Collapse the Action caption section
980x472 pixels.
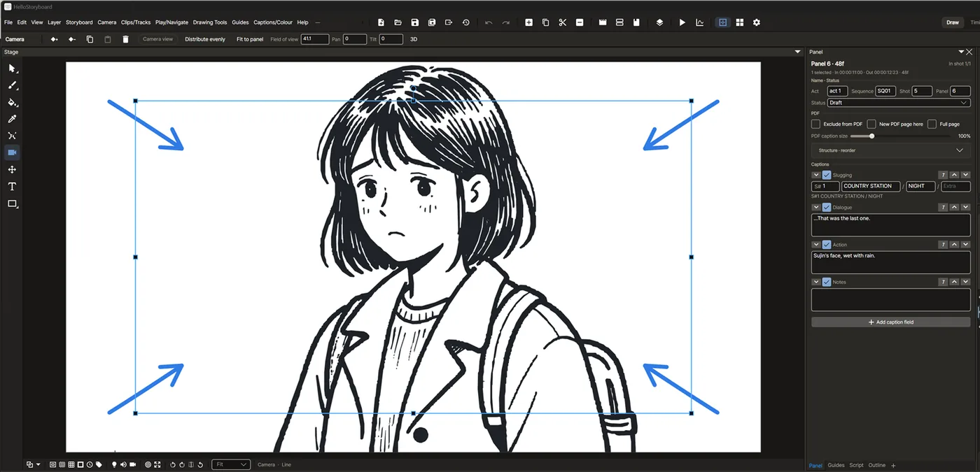815,245
